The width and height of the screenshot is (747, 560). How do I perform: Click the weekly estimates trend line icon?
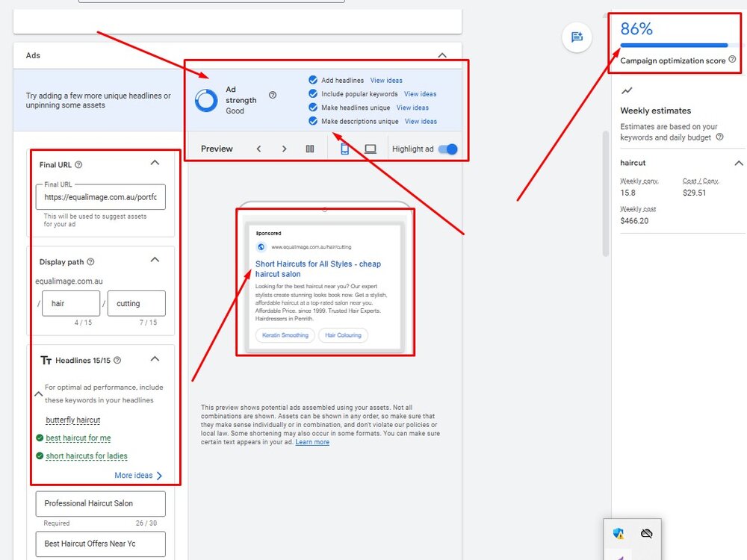click(627, 90)
